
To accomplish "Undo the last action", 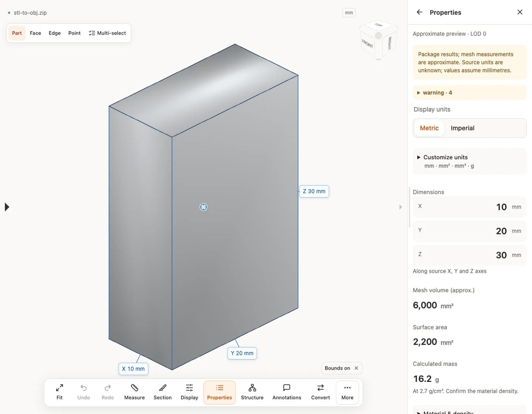I will click(83, 392).
